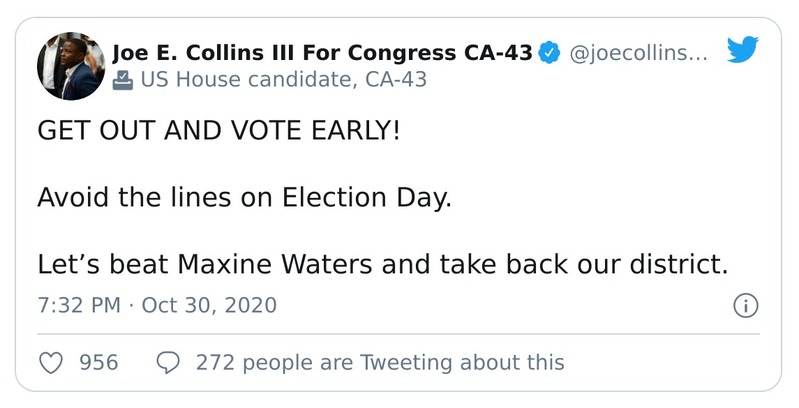The image size is (799, 408).
Task: Click the horizontal divider under the timestamp
Action: pos(398,334)
